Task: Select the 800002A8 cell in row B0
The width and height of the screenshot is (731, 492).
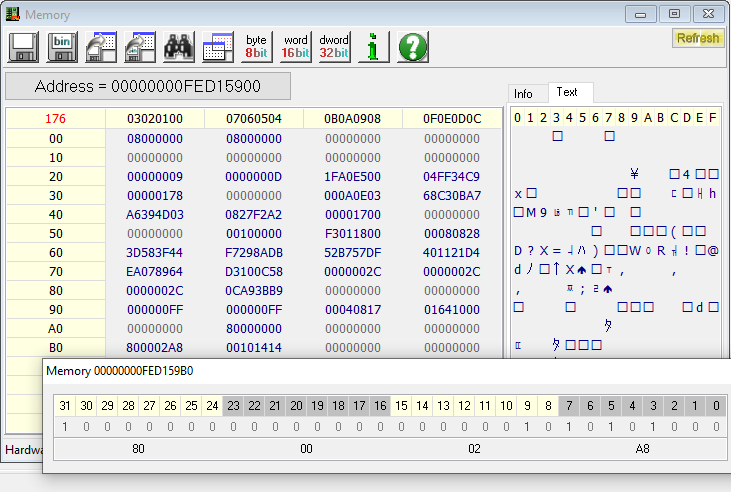Action: (154, 348)
